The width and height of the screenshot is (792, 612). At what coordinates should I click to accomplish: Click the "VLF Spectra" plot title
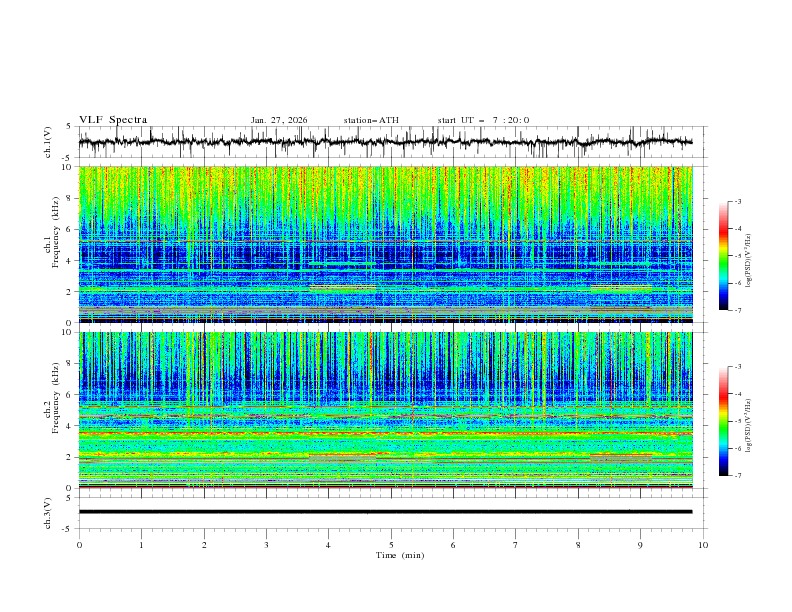tap(113, 120)
